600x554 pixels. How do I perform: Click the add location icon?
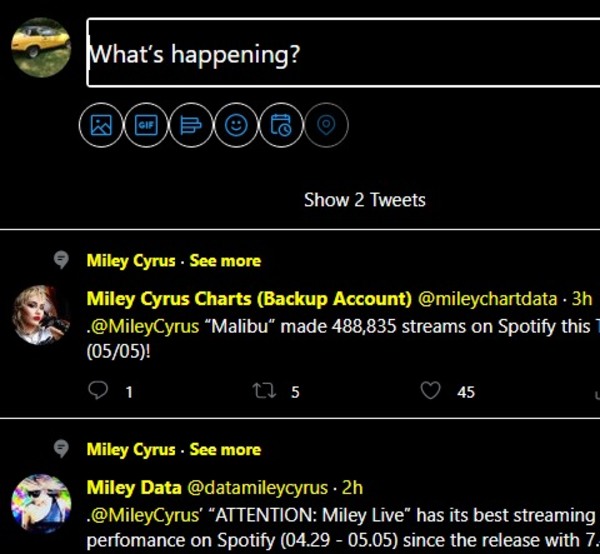point(326,126)
